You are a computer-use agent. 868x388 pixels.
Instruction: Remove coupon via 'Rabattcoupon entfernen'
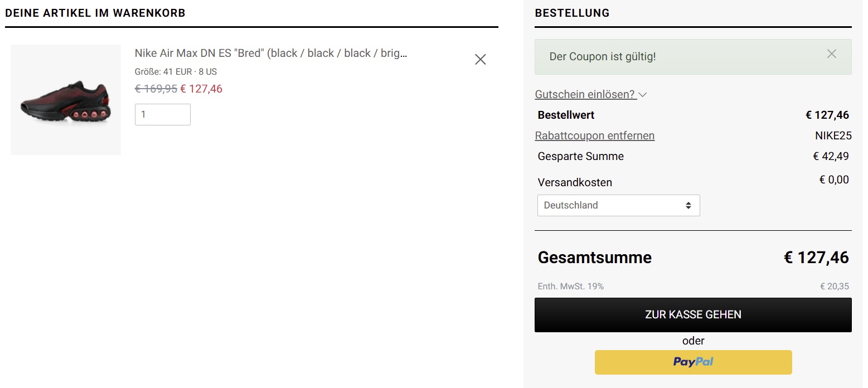tap(594, 136)
